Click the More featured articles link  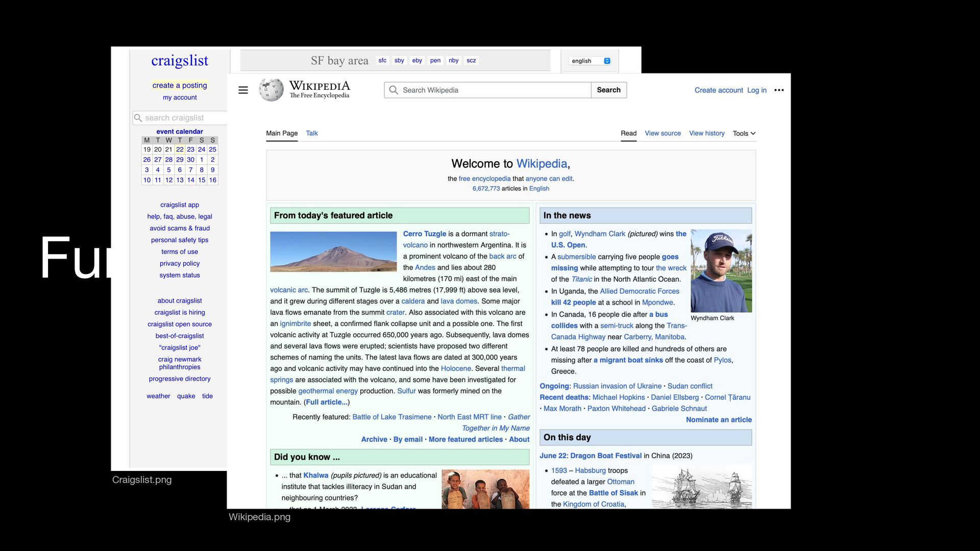(465, 439)
